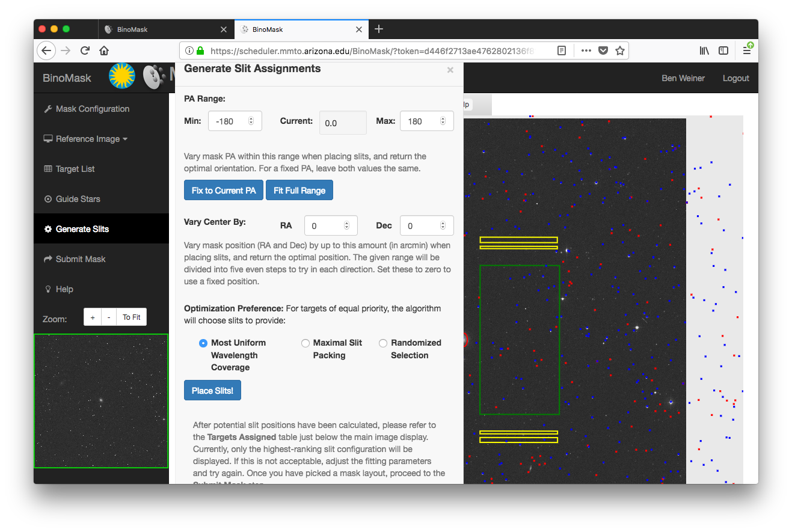Screen dimensions: 792x532
Task: Click the RA vary center input field
Action: click(325, 226)
